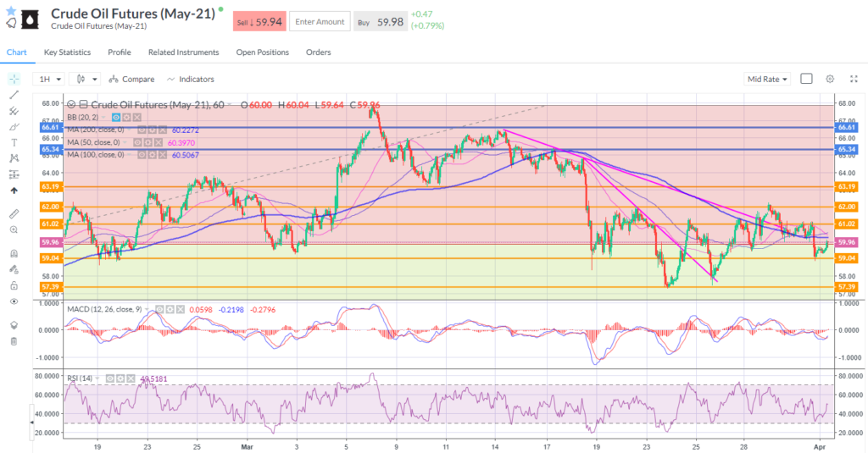Image resolution: width=868 pixels, height=453 pixels.
Task: Open the candlestick chart type dropdown
Action: click(x=87, y=79)
